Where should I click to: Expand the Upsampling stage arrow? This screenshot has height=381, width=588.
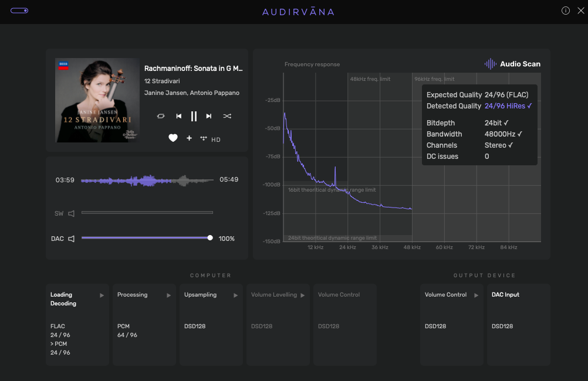[x=235, y=295]
